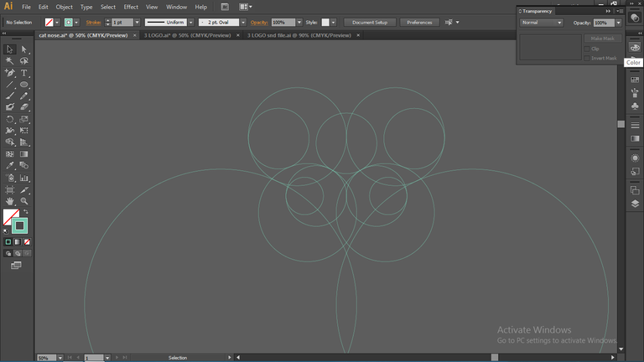This screenshot has height=362, width=644.
Task: Open the Effect menu
Action: 131,7
